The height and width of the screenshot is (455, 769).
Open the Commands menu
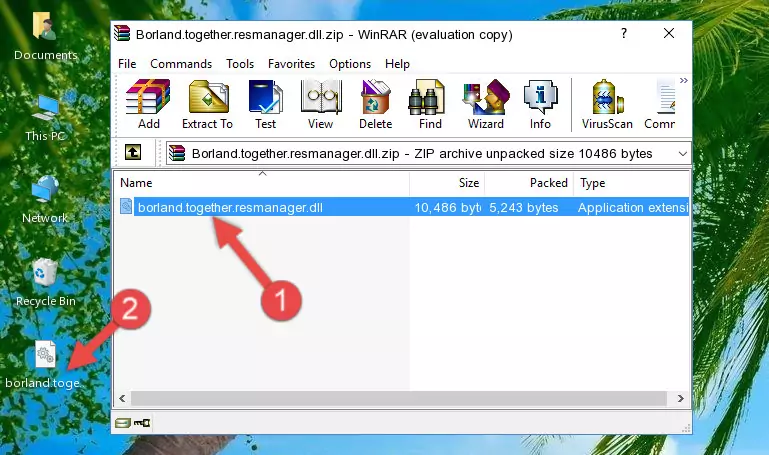pyautogui.click(x=181, y=64)
